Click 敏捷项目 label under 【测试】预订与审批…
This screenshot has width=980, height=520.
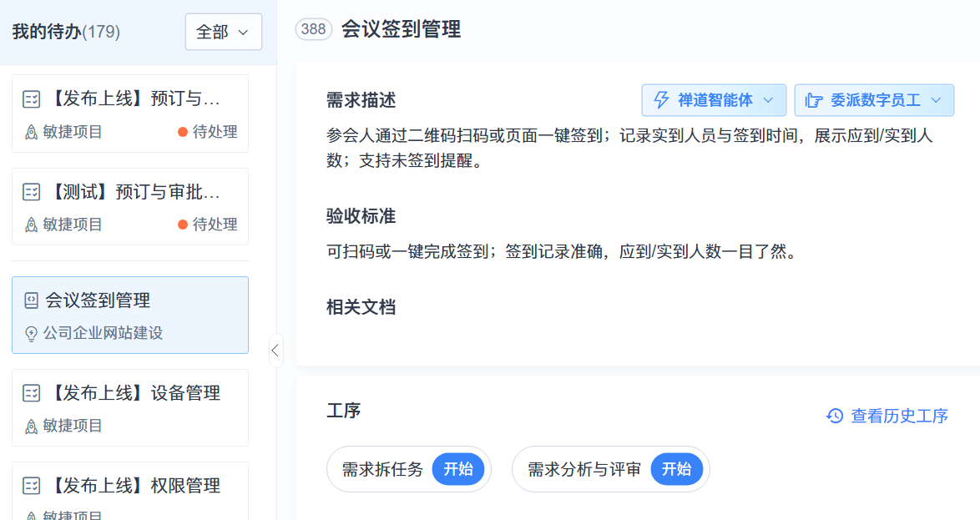pyautogui.click(x=73, y=225)
